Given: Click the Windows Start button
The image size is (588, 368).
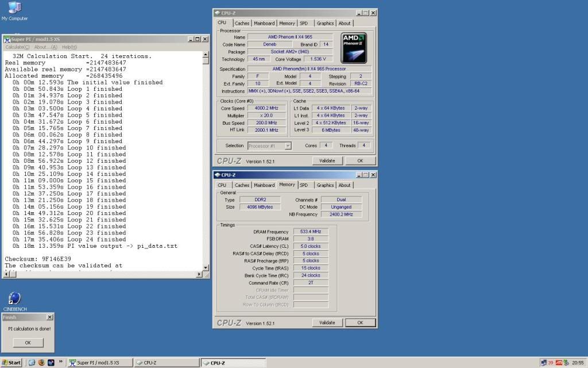Looking at the screenshot, I should (x=11, y=363).
